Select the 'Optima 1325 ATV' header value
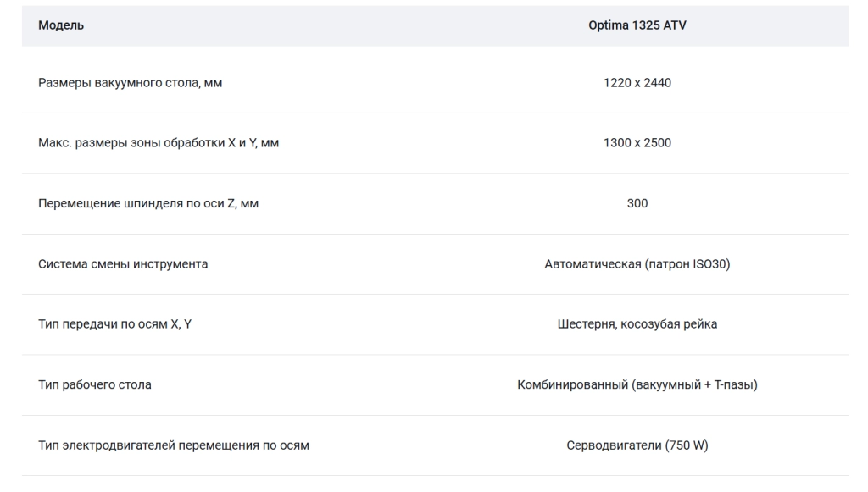This screenshot has height=492, width=868. pyautogui.click(x=637, y=25)
